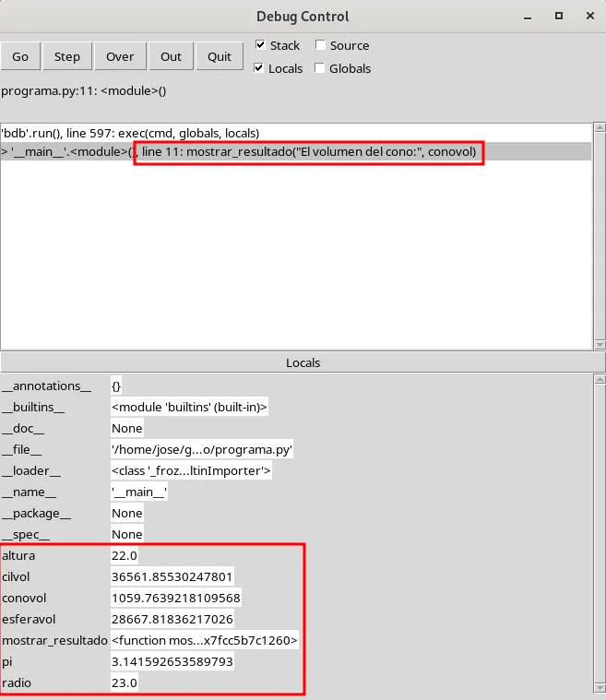606x700 pixels.
Task: Click the __annotations__ variable name
Action: [46, 386]
